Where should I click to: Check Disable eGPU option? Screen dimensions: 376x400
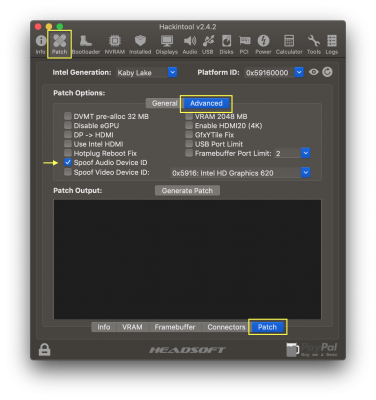[68, 125]
